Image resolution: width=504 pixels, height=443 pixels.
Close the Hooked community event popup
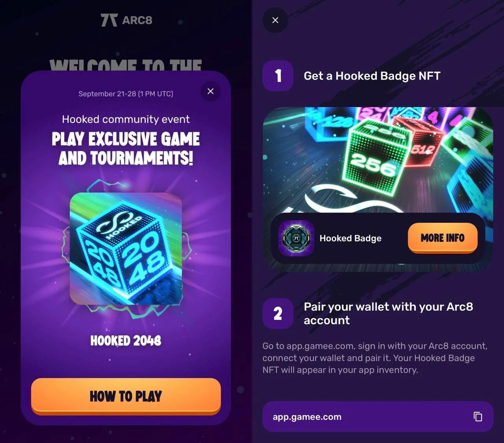pos(211,91)
